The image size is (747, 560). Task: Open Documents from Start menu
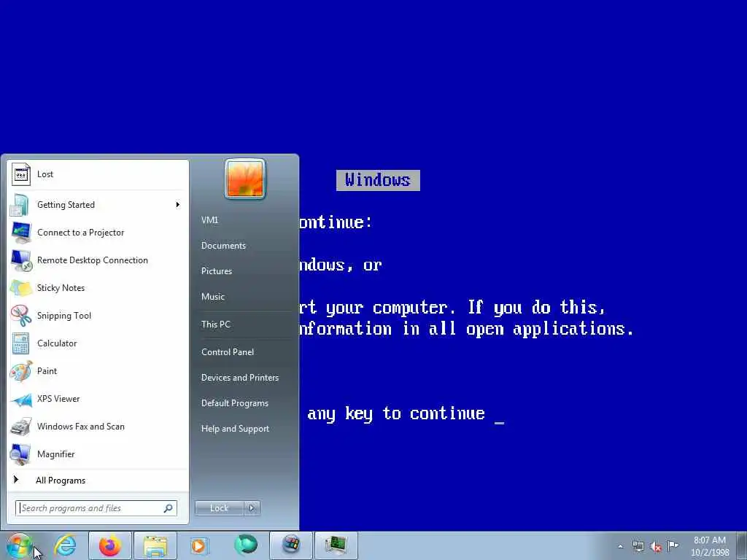(223, 246)
